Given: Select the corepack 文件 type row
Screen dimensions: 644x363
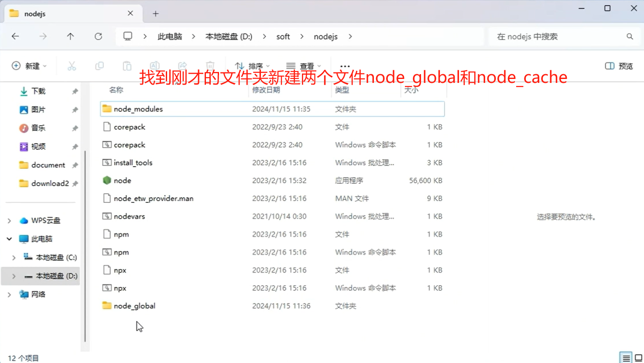Looking at the screenshot, I should pos(272,127).
